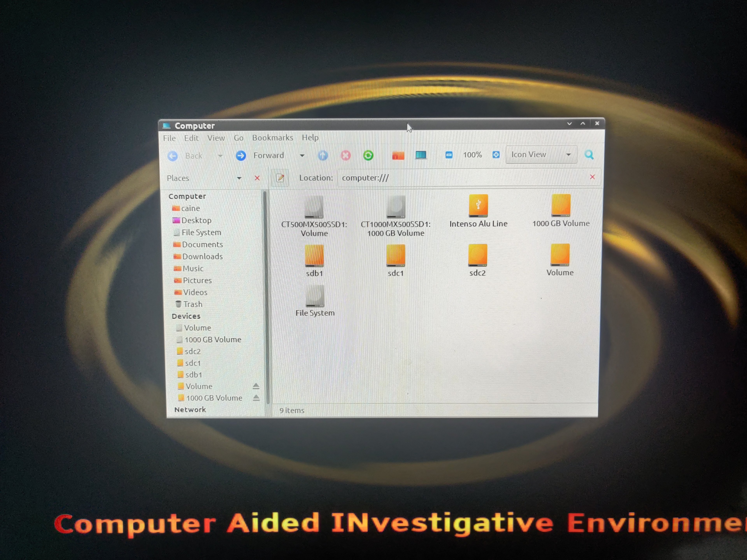This screenshot has height=560, width=747.
Task: Click the Forward navigation button
Action: point(241,156)
